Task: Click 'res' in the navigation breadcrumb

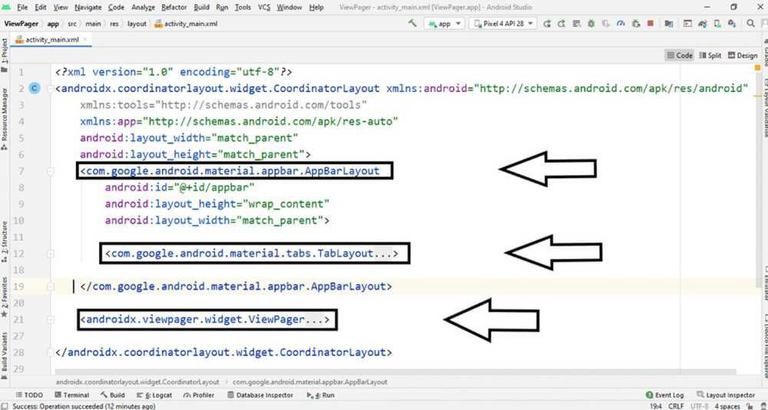Action: [114, 24]
